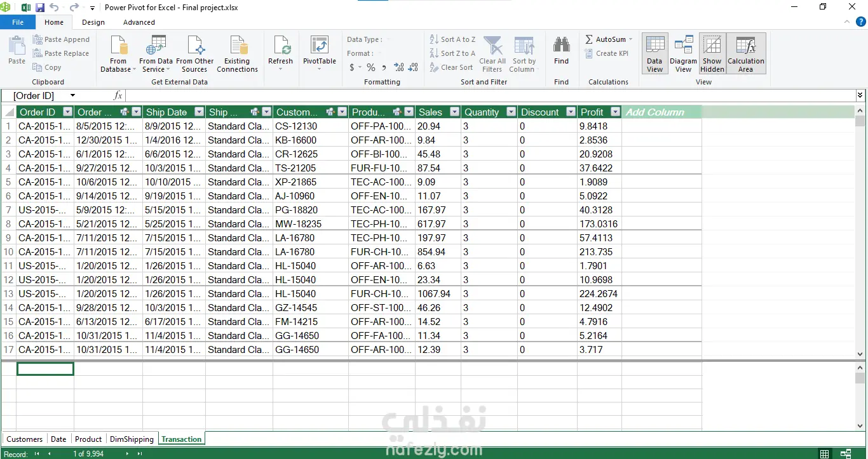The image size is (868, 459).
Task: Expand the formula bar chevron
Action: 860,95
